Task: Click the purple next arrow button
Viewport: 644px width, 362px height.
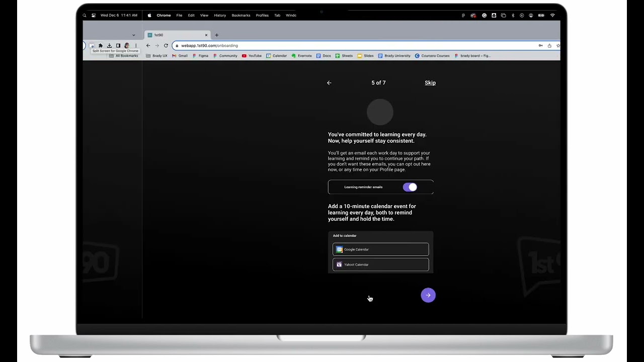Action: pyautogui.click(x=428, y=295)
